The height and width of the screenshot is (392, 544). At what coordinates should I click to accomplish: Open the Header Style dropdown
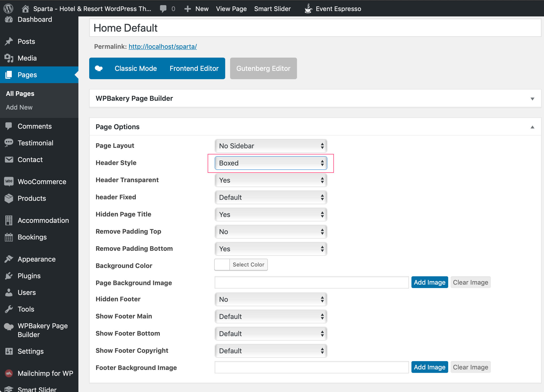[x=271, y=163]
